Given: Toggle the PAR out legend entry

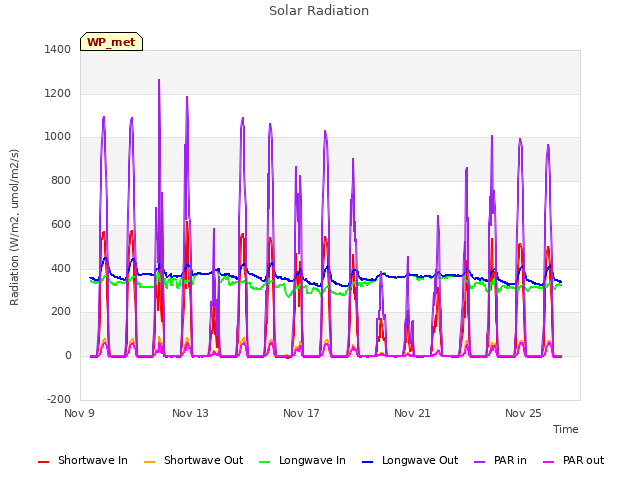Looking at the screenshot, I should [573, 460].
